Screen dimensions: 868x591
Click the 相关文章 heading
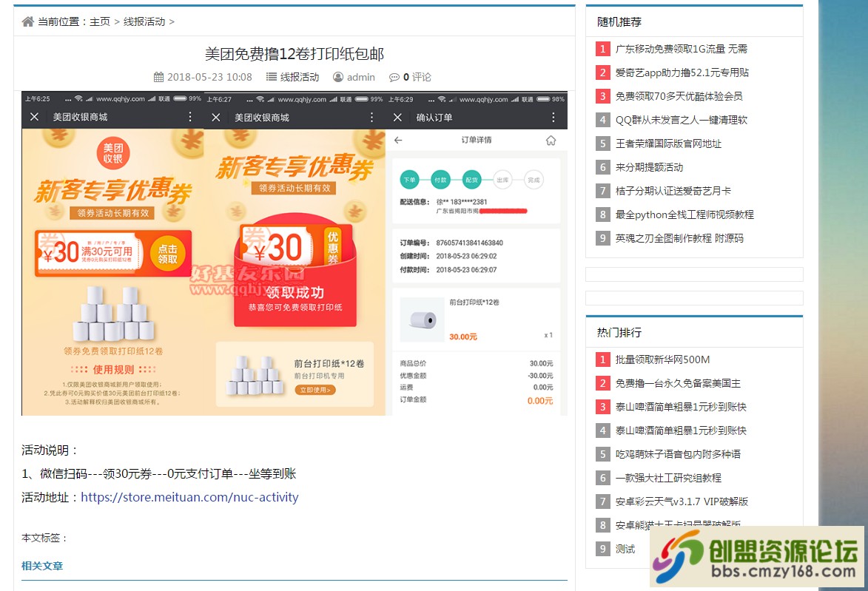pos(42,566)
